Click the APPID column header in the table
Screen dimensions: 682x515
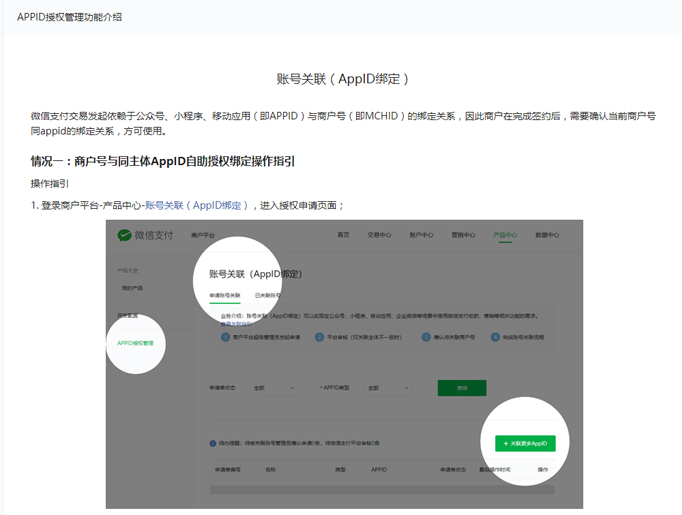pyautogui.click(x=379, y=470)
